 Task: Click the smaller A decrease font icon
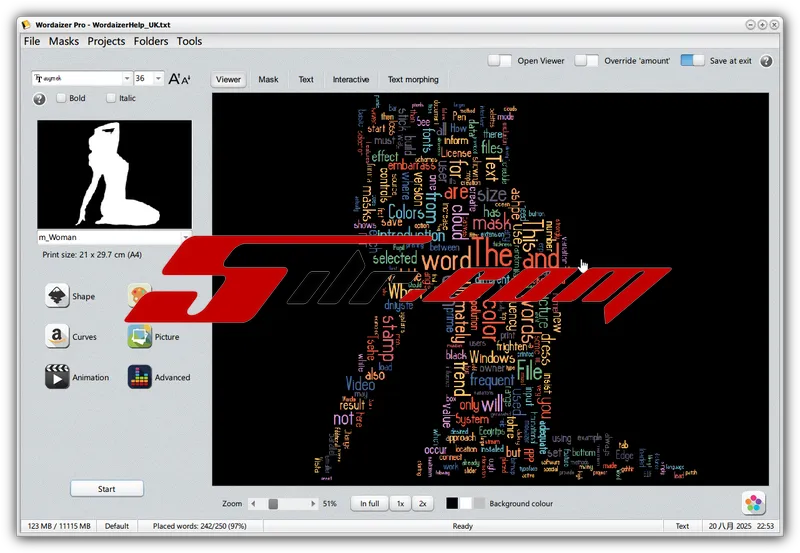(186, 80)
